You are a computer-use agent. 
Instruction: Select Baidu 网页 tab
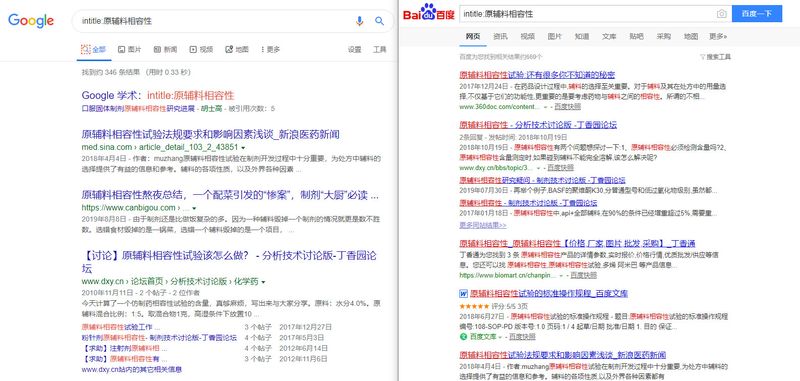click(473, 36)
